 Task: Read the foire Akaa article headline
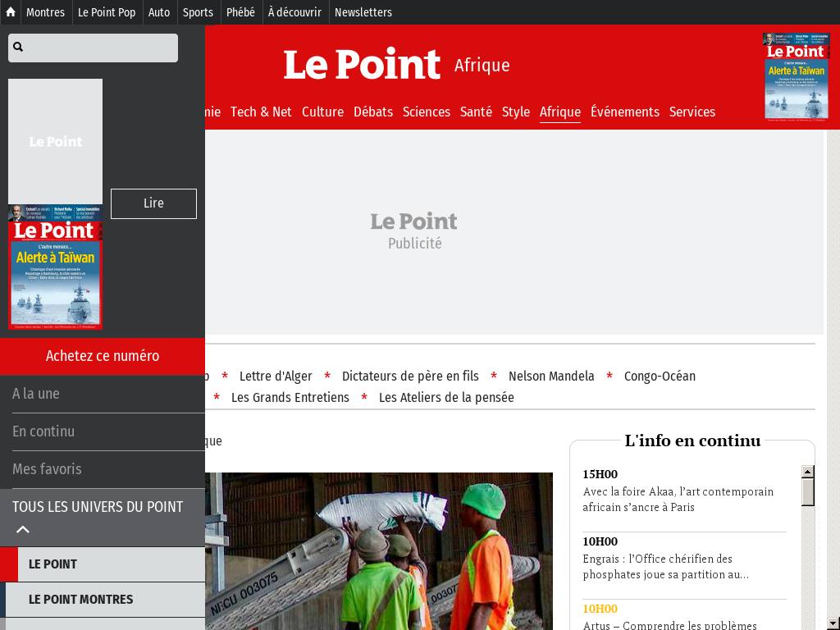click(678, 500)
